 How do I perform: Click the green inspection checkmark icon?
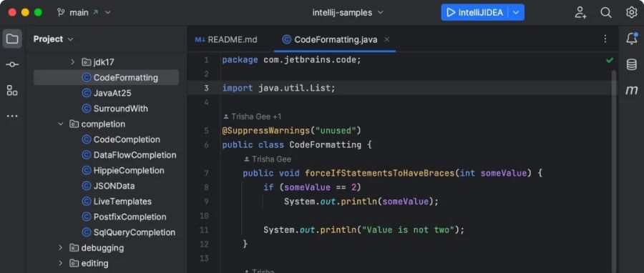[610, 60]
